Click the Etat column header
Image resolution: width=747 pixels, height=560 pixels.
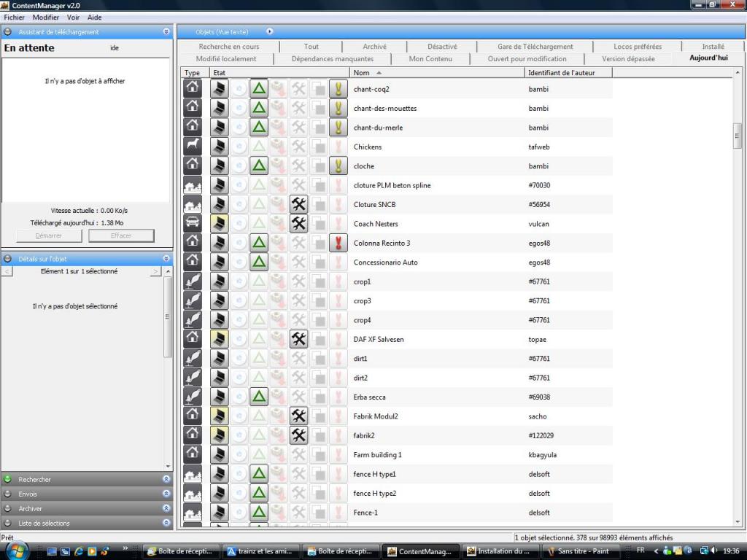click(279, 73)
